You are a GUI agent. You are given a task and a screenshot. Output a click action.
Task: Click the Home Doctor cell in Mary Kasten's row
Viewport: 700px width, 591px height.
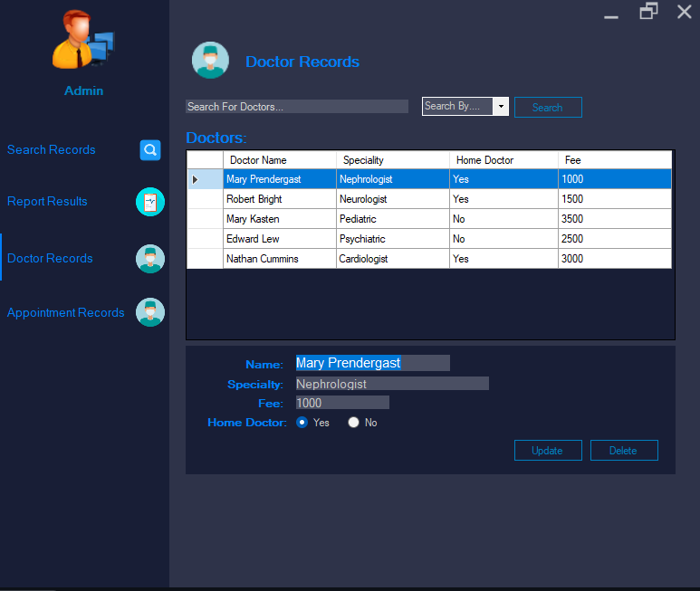[x=503, y=219]
